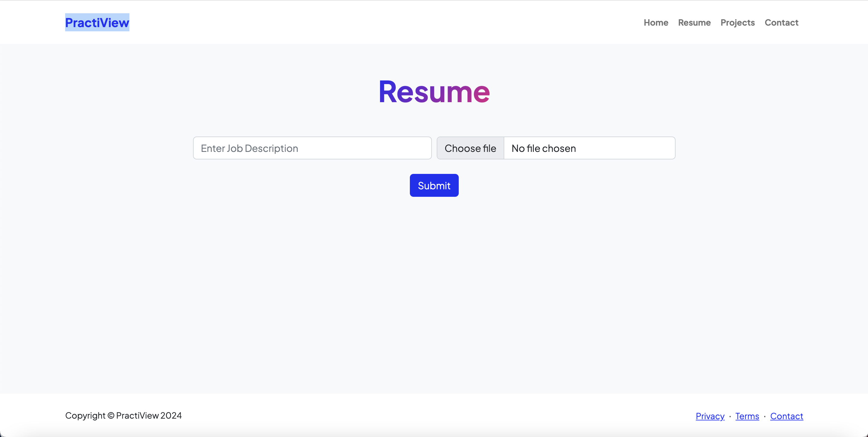The image size is (868, 437).
Task: Follow the Contact link in the footer
Action: tap(786, 416)
